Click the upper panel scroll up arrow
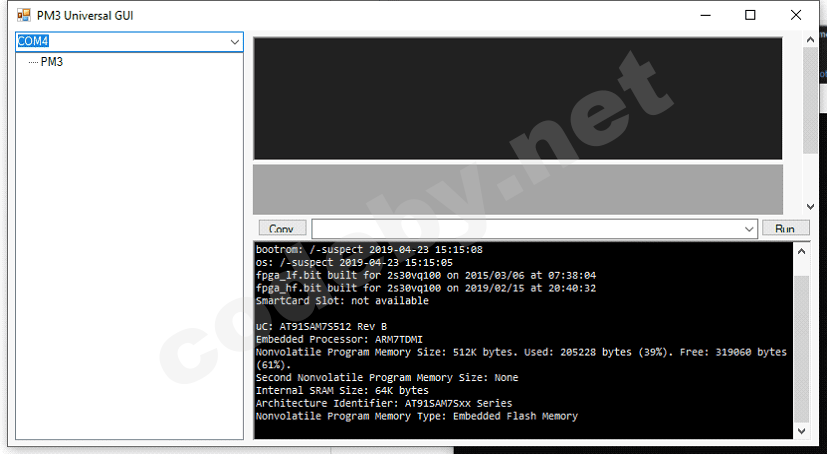Screen dimensions: 827x454 click(811, 40)
